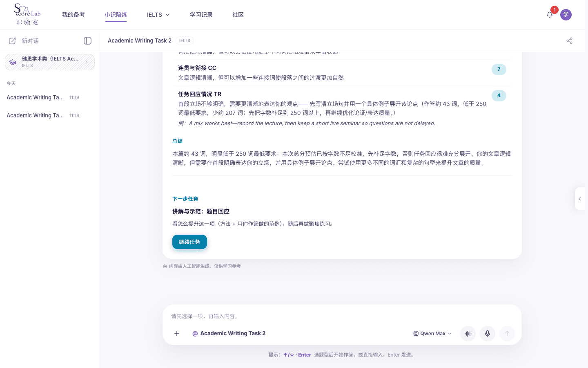Viewport: 588px width, 368px height.
Task: Open the purple user avatar menu
Action: [566, 15]
